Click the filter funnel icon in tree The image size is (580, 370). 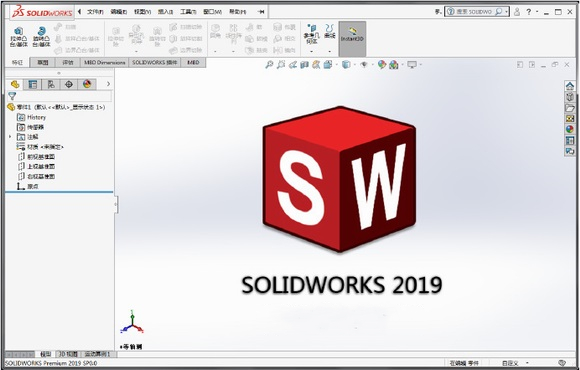(12, 96)
